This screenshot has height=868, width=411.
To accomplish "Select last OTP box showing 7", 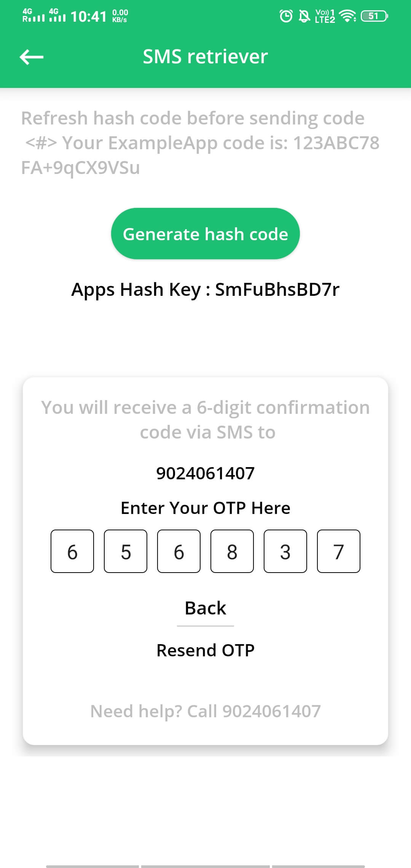I will click(339, 551).
